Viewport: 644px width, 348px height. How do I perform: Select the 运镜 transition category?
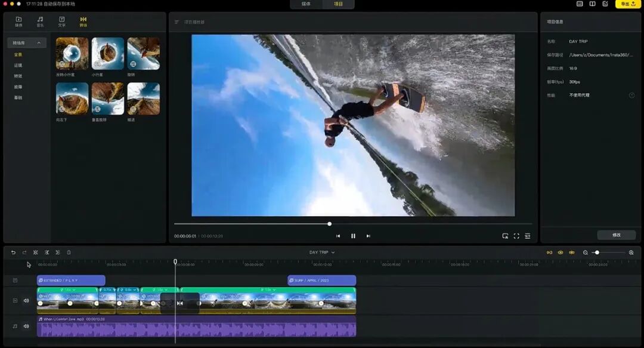18,65
